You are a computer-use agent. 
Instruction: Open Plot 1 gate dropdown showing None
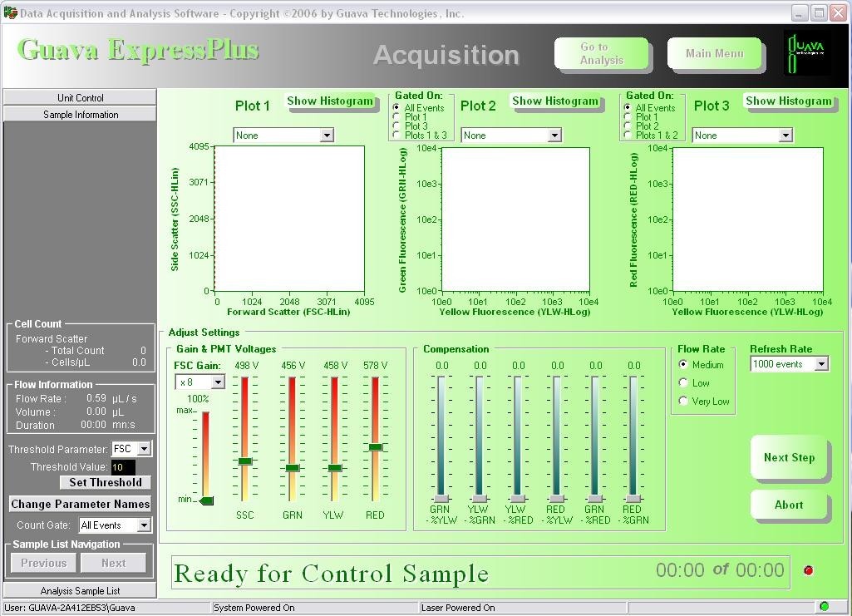(x=283, y=136)
